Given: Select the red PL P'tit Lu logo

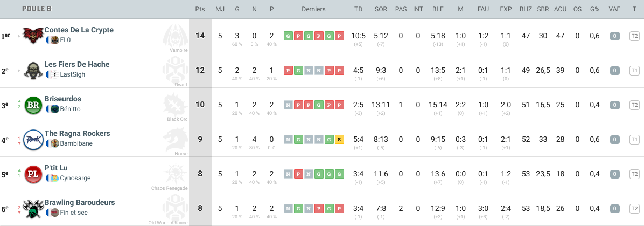Looking at the screenshot, I should point(33,174).
